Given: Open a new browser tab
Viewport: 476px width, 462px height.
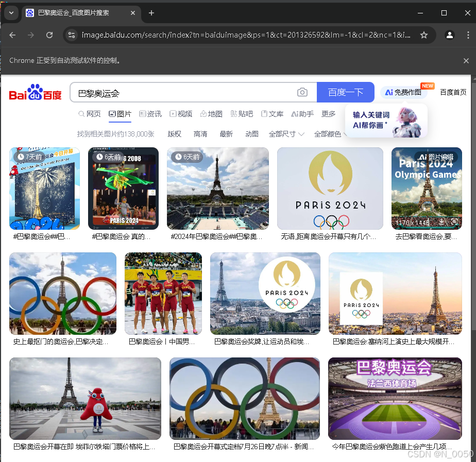Looking at the screenshot, I should 151,13.
